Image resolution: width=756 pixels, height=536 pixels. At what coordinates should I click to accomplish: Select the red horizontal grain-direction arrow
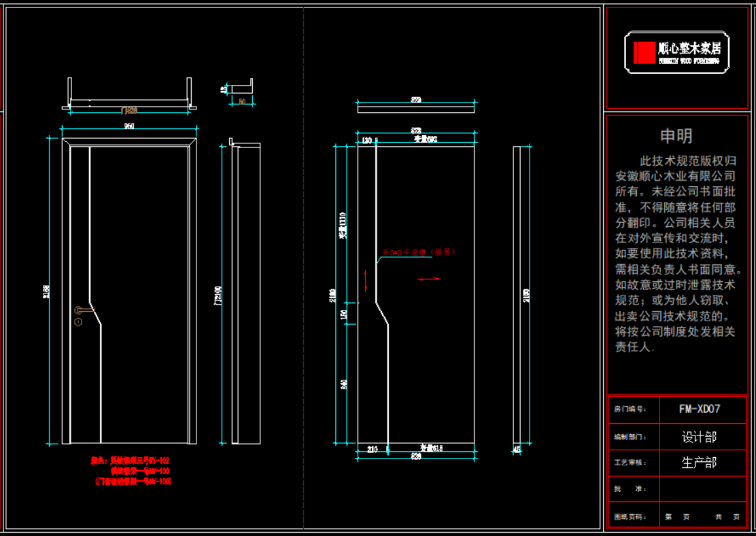click(x=429, y=279)
